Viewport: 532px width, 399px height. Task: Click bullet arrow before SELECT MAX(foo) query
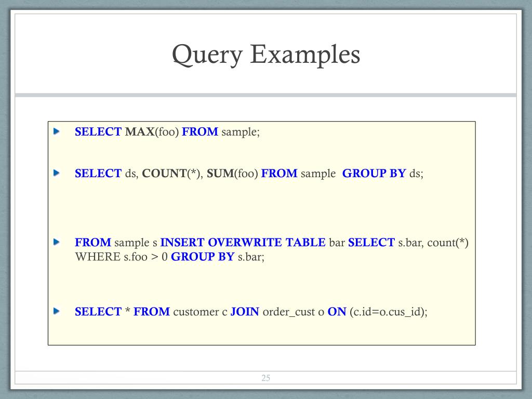pos(57,131)
